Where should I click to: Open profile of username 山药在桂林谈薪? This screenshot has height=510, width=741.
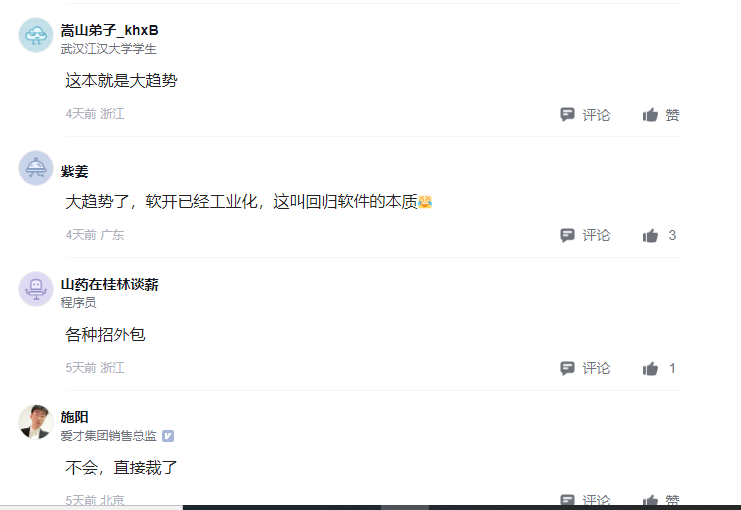109,284
